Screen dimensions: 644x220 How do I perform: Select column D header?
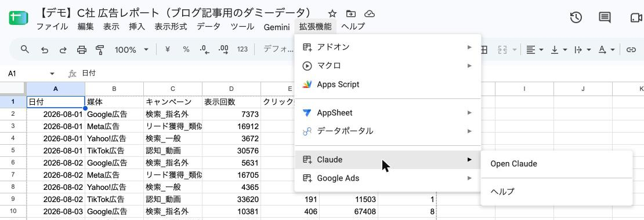tap(231, 89)
